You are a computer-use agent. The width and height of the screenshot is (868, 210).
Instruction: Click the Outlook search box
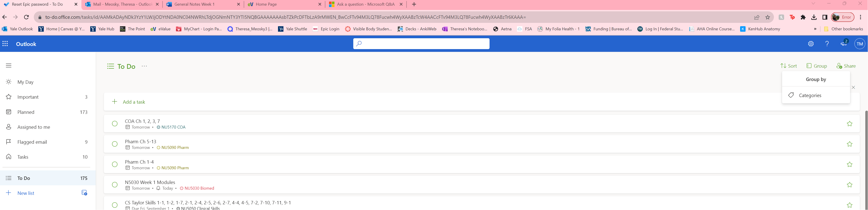pos(421,44)
